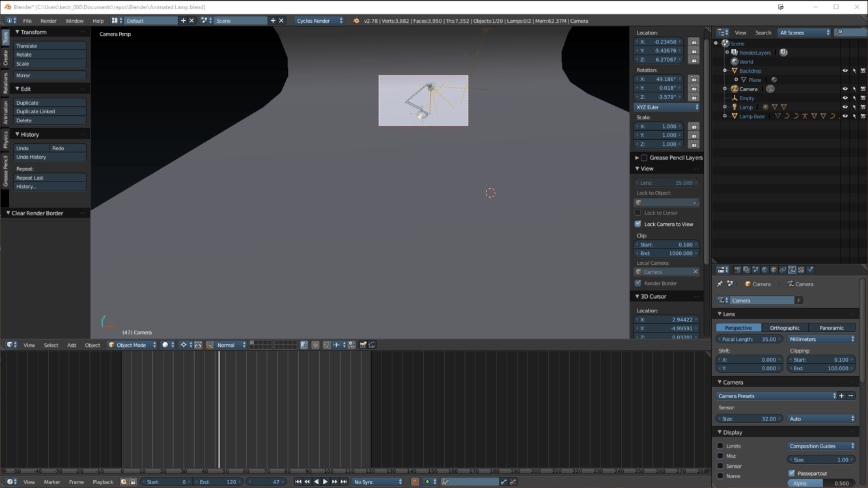Enable the Limits display checkbox

tap(720, 446)
